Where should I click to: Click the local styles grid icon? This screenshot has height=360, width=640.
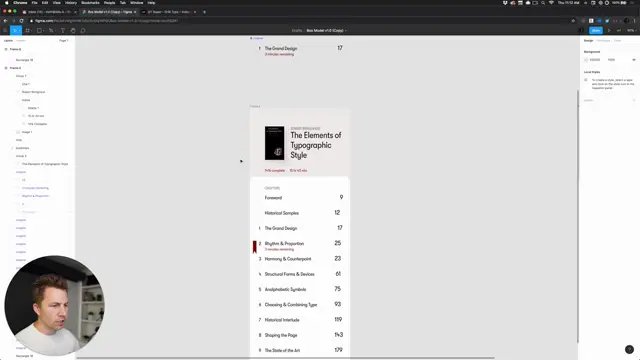[586, 80]
